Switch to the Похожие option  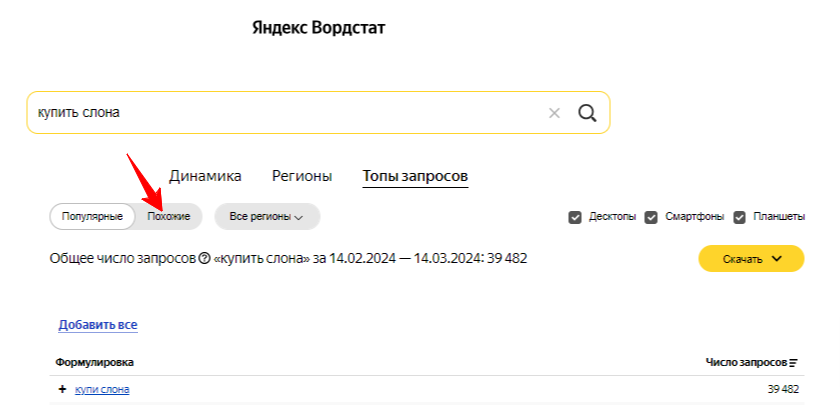click(169, 217)
